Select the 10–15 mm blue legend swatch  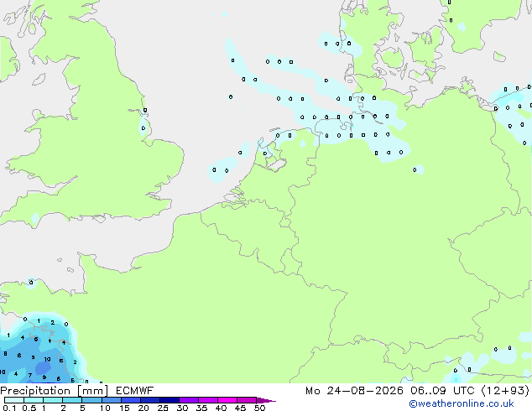[x=111, y=400]
